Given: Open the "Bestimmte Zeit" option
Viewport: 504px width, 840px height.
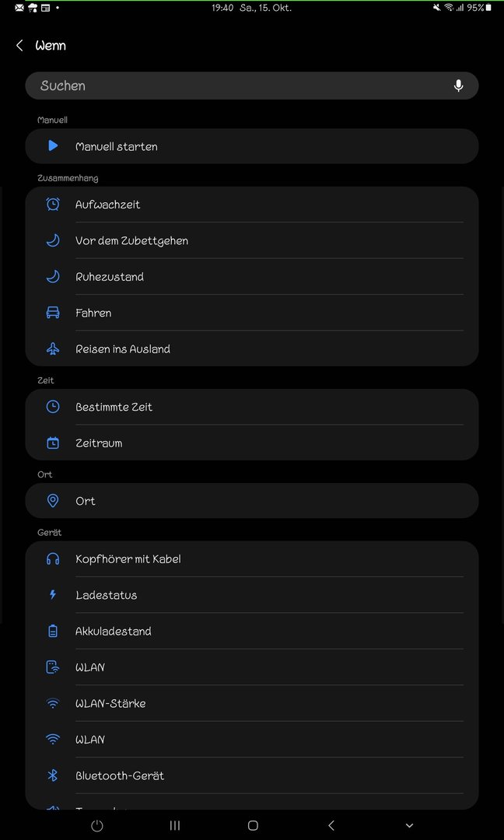Looking at the screenshot, I should tap(114, 407).
